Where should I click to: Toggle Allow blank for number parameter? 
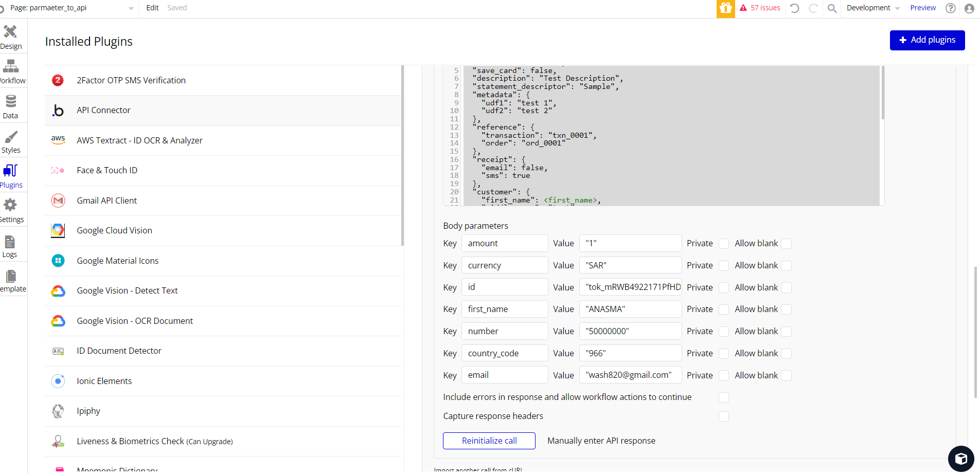point(786,332)
